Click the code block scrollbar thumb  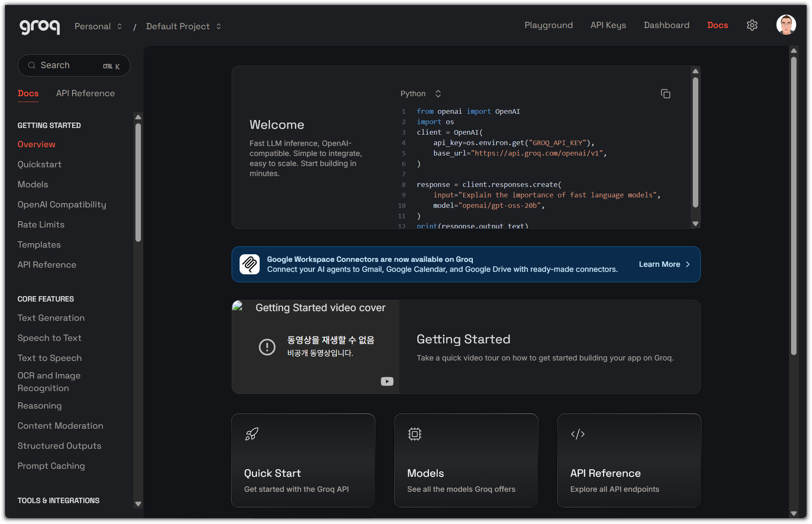tap(695, 142)
